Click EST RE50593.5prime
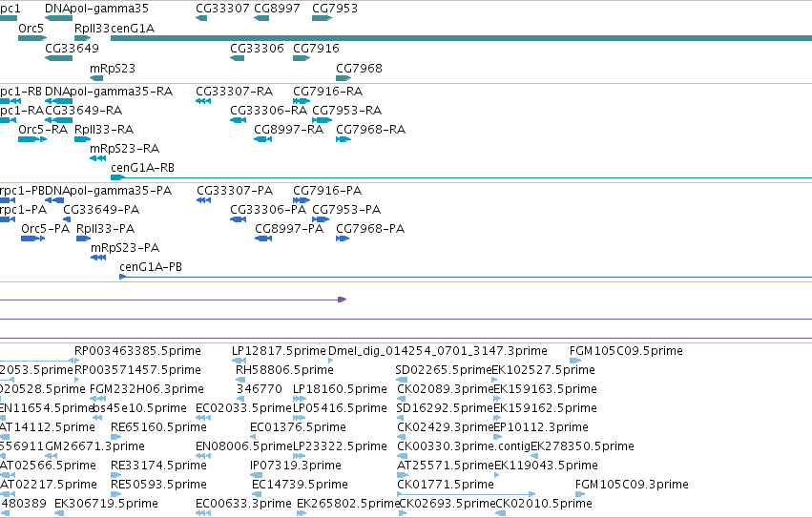Viewport: 812px width, 518px height. tap(158, 485)
